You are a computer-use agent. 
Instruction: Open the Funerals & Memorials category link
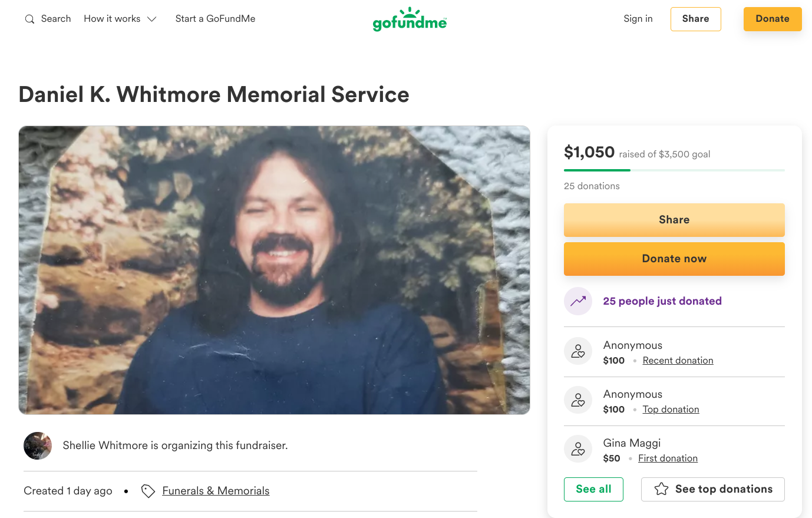[x=216, y=491]
